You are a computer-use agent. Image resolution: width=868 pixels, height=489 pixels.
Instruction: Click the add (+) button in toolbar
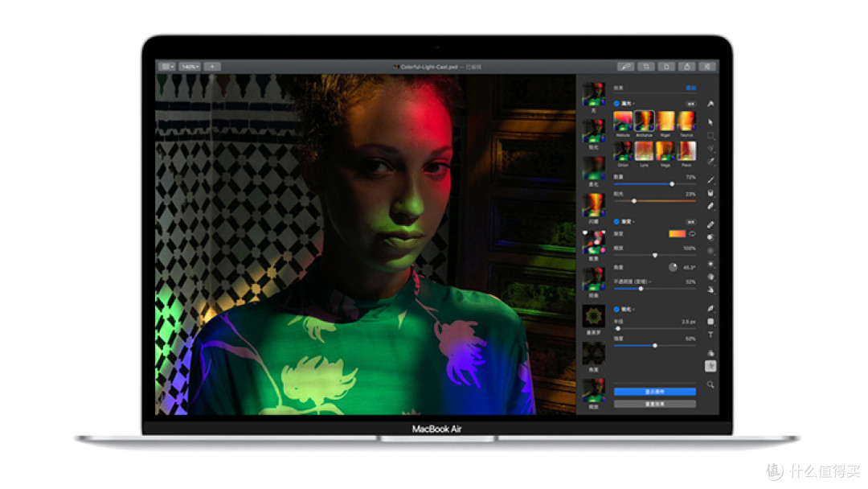pos(212,67)
